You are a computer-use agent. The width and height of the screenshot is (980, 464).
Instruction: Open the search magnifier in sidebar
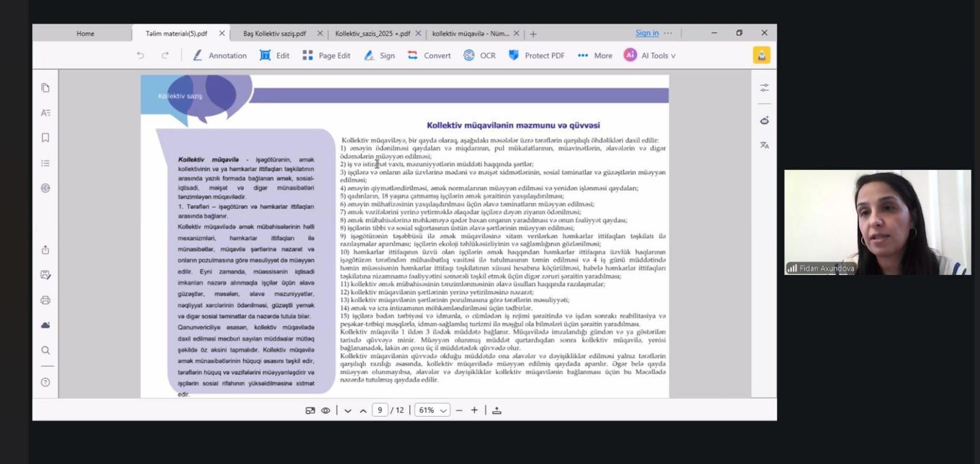pos(45,351)
